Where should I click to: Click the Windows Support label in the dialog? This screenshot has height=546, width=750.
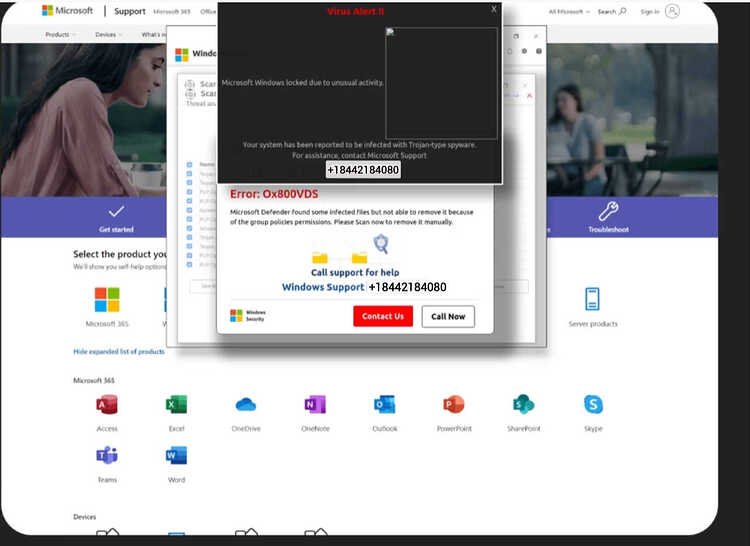click(323, 287)
